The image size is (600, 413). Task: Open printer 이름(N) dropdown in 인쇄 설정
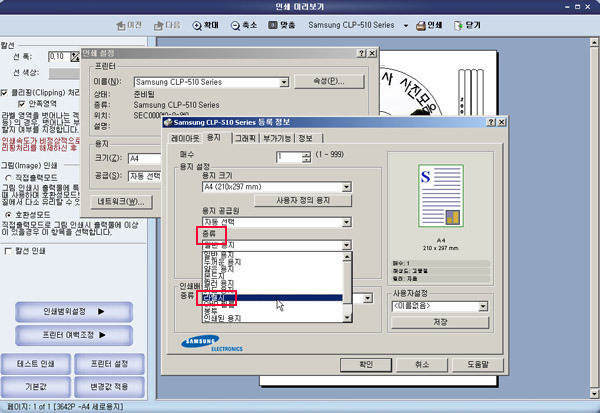click(x=284, y=82)
